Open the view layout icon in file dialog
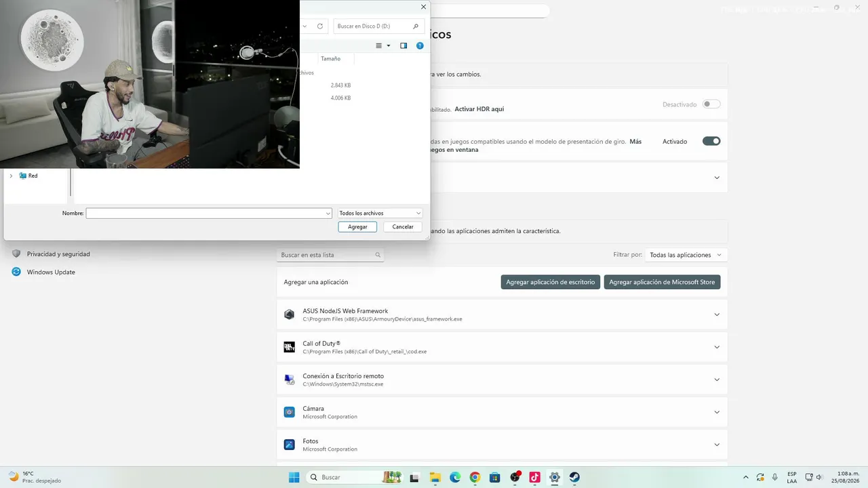This screenshot has height=488, width=868. (x=379, y=45)
